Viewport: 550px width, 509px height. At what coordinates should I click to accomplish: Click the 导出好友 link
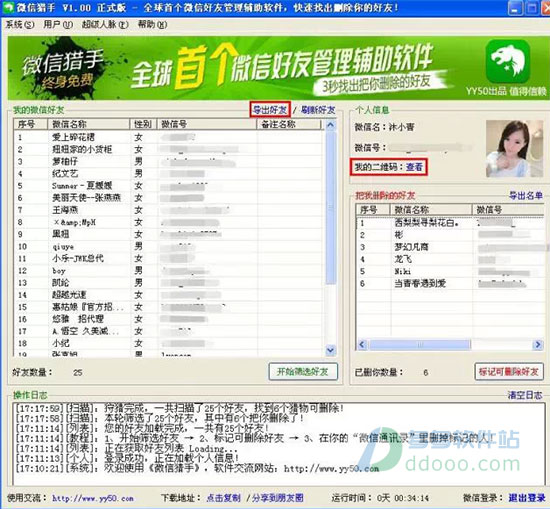tap(270, 110)
